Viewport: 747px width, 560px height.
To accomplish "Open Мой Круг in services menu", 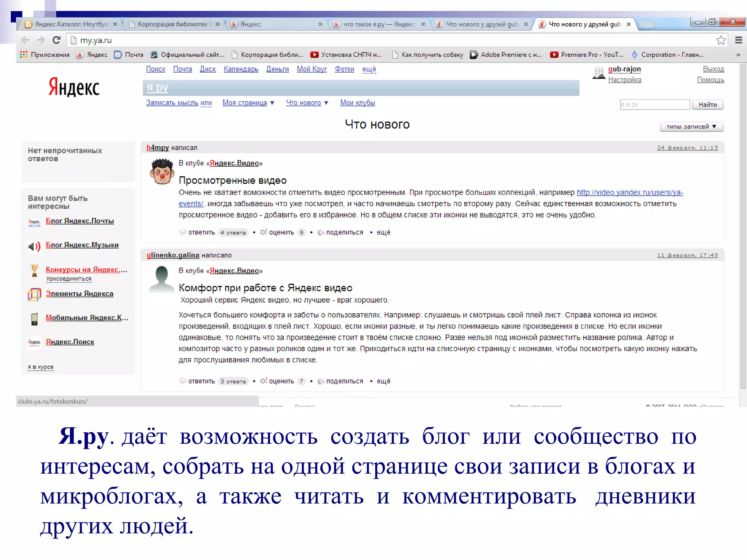I will pos(312,69).
